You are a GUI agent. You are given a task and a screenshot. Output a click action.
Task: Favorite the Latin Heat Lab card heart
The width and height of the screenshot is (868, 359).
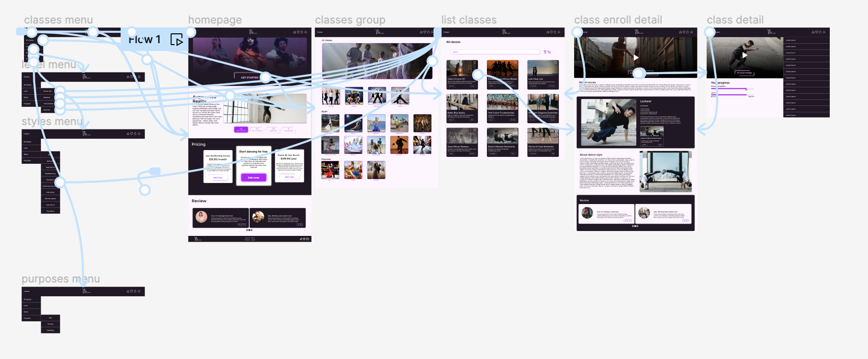(x=555, y=63)
